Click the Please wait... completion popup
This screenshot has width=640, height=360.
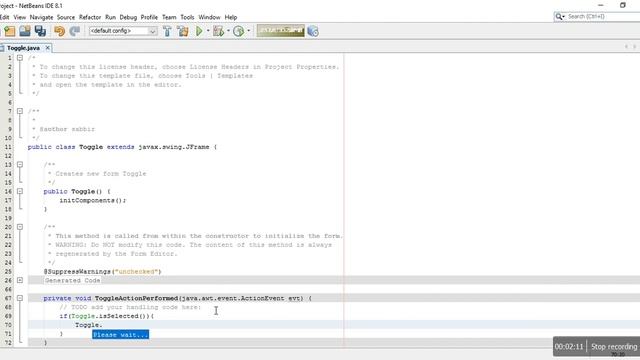click(120, 335)
